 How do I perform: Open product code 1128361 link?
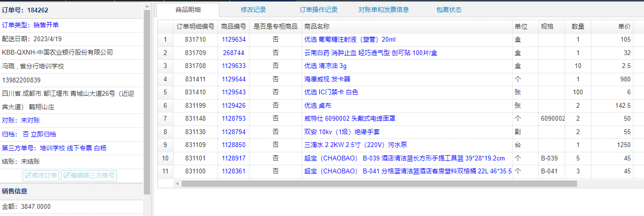click(233, 171)
